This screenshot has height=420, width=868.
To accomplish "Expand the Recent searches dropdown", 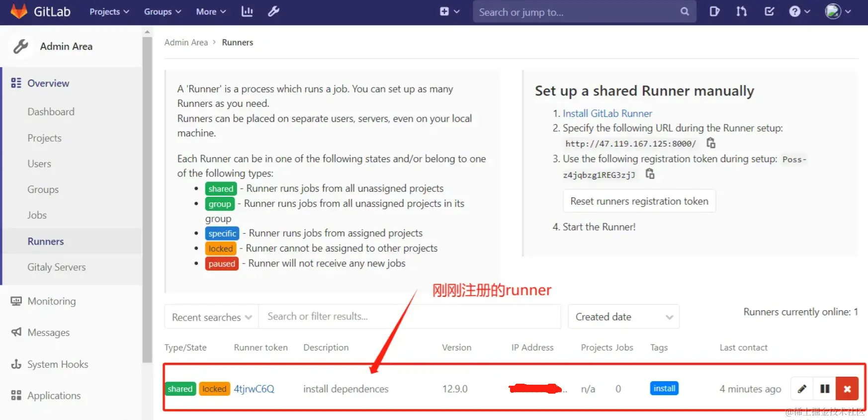I will click(211, 317).
